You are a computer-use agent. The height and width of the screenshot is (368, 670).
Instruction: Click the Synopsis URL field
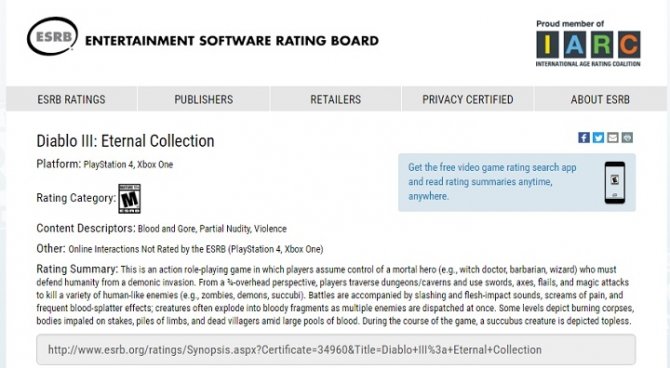[336, 350]
